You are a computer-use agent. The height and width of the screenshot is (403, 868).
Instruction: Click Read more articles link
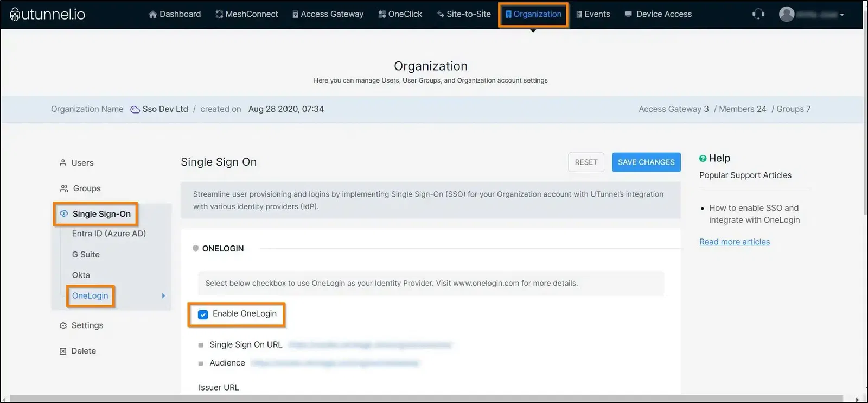(x=735, y=242)
